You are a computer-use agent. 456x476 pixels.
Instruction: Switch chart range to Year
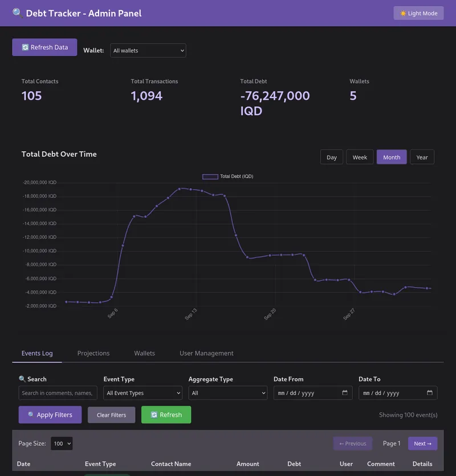(x=422, y=157)
